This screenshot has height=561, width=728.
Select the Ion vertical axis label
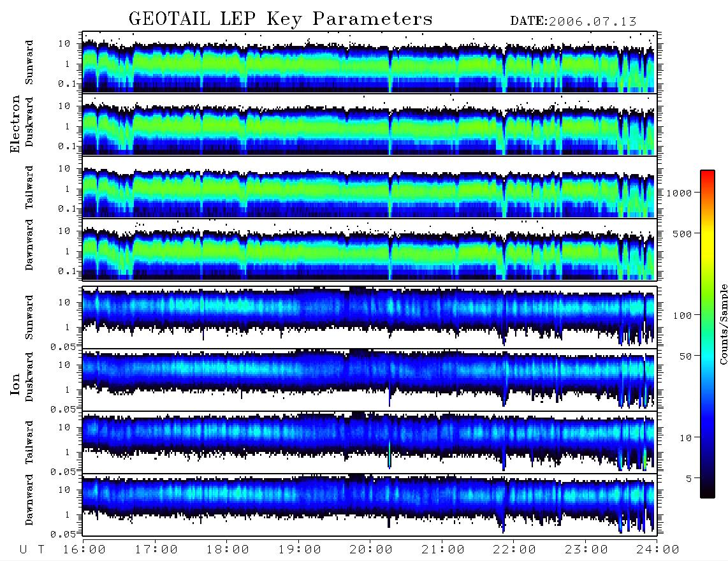pos(15,384)
